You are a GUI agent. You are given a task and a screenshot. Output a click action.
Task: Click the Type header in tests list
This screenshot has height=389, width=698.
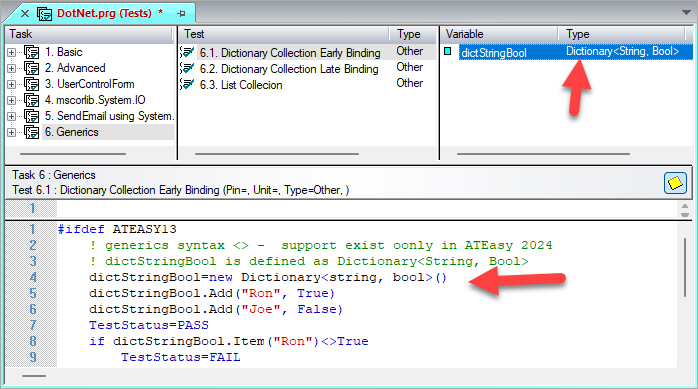point(413,34)
